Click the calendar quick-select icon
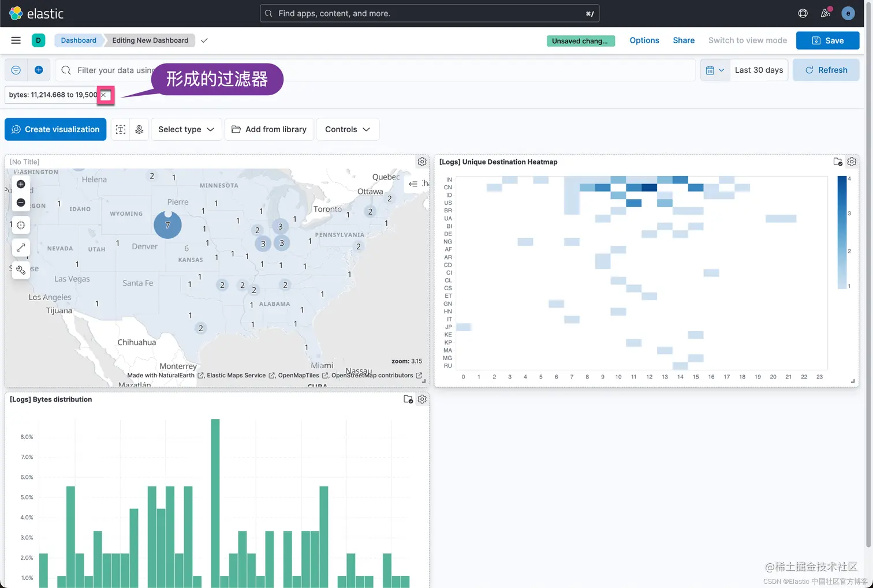The height and width of the screenshot is (588, 873). click(710, 70)
